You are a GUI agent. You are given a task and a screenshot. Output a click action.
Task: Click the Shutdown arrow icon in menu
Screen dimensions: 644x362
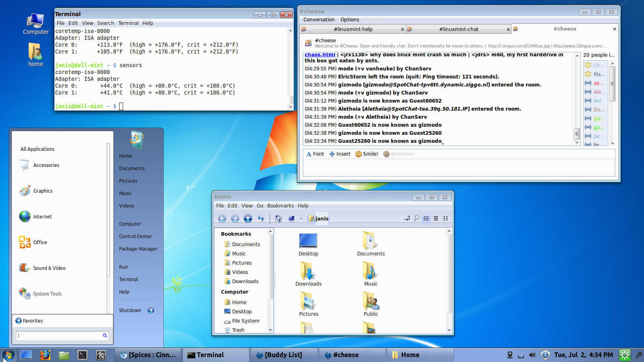[151, 310]
